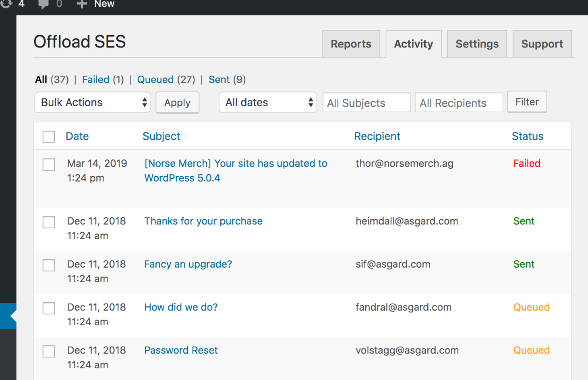Expand the All dates dropdown
The image size is (588, 380).
[268, 103]
